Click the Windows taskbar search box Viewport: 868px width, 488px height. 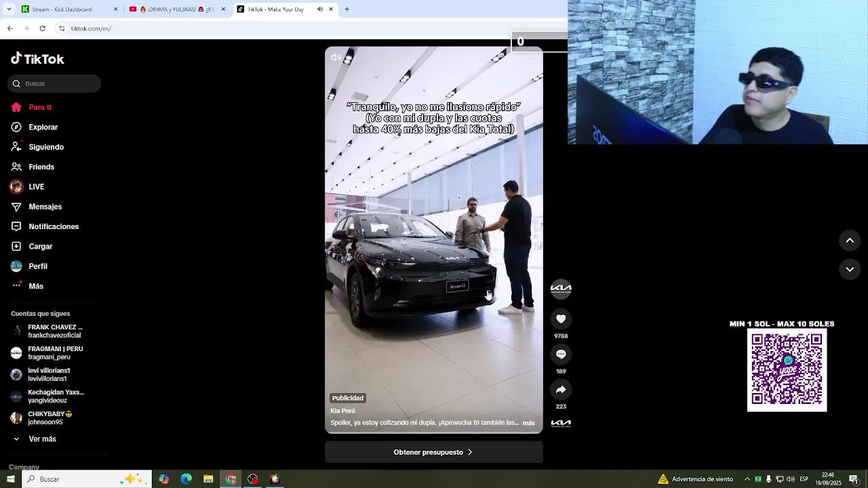(x=86, y=479)
